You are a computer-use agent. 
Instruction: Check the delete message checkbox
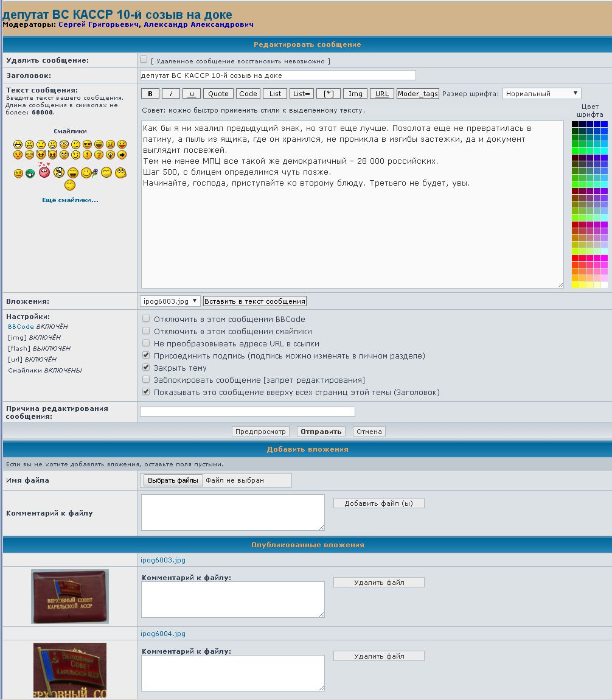(x=144, y=60)
